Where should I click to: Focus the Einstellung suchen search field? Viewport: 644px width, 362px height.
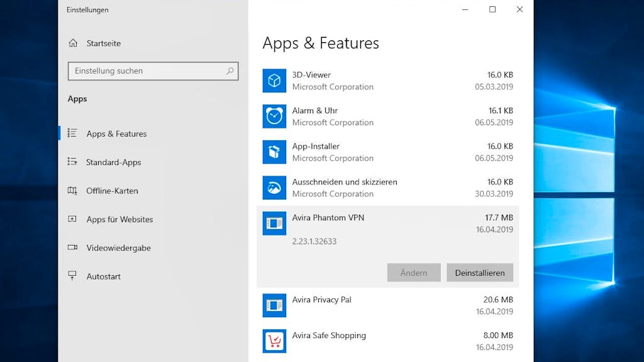point(153,71)
